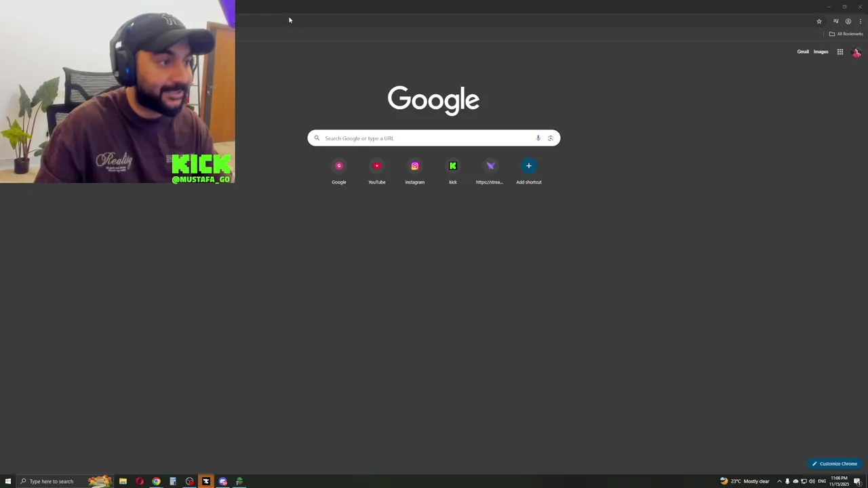The width and height of the screenshot is (868, 488).
Task: Switch the ENG input language
Action: [822, 481]
